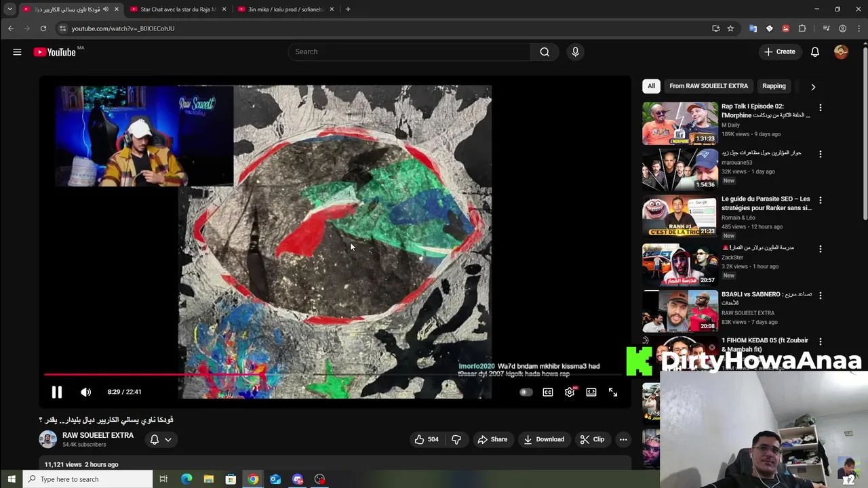Open more actions ellipsis under video
Screen dimensions: 868x488
pyautogui.click(x=623, y=439)
